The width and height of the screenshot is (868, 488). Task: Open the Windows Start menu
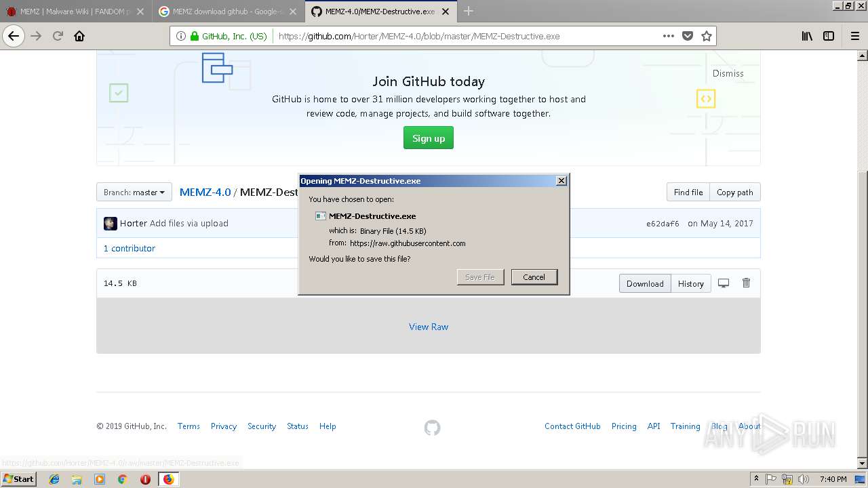point(18,479)
